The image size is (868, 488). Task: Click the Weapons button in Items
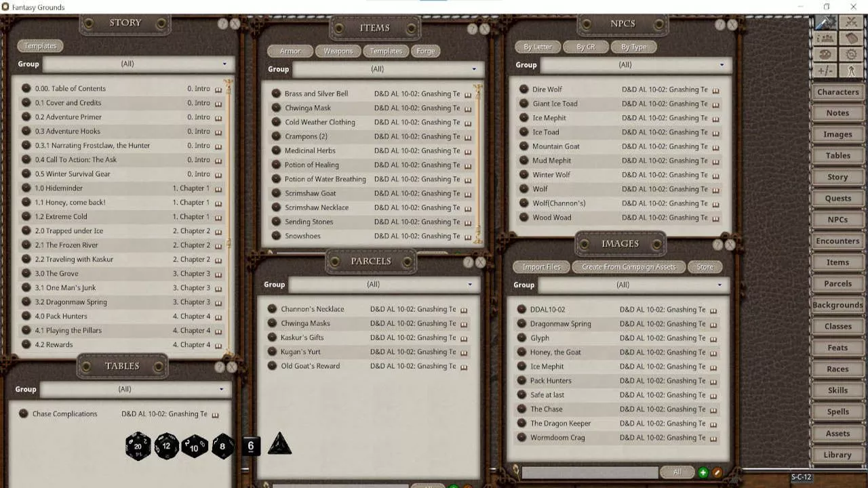coord(338,51)
